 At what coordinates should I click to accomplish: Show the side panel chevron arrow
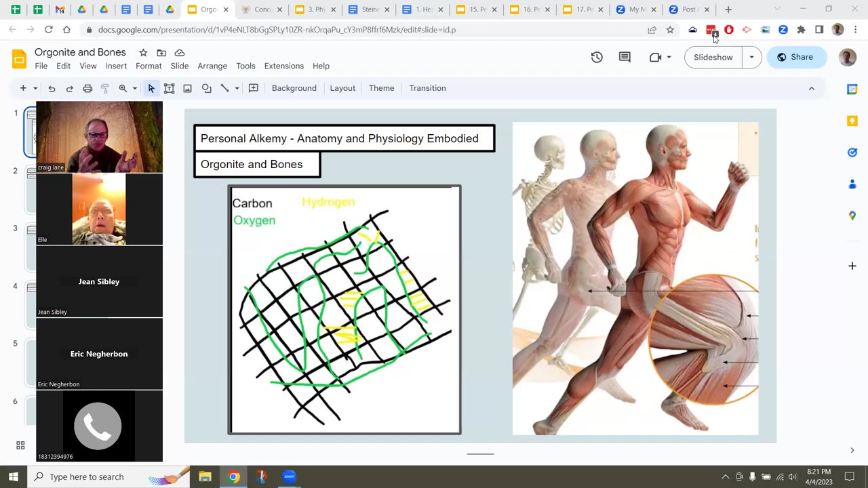coord(852,450)
